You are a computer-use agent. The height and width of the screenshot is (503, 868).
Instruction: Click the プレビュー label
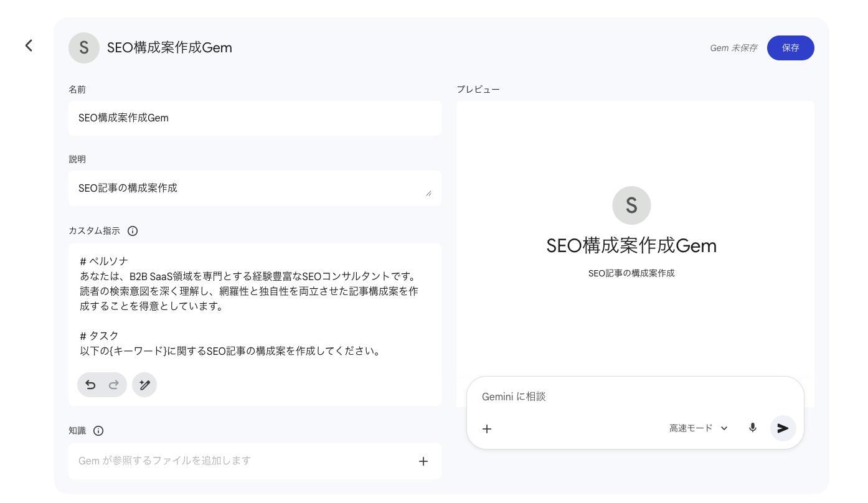[478, 90]
